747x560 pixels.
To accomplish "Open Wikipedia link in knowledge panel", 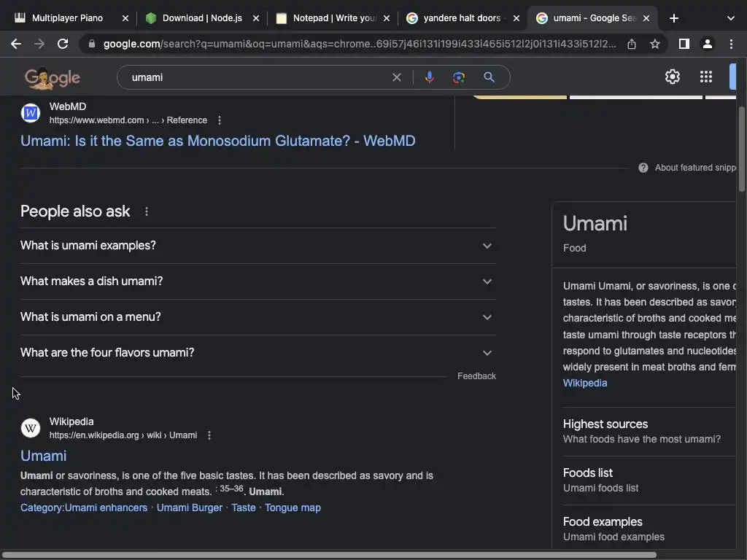I will click(x=585, y=383).
